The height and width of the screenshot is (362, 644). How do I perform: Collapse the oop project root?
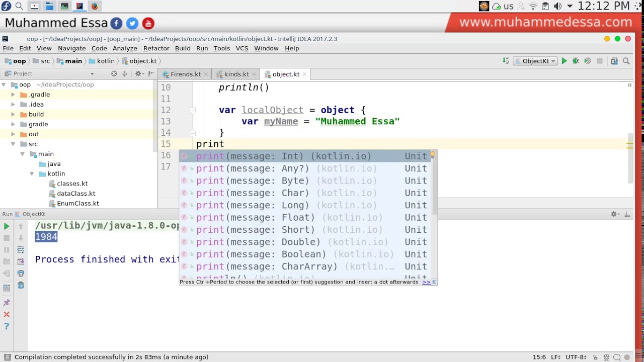click(x=4, y=84)
